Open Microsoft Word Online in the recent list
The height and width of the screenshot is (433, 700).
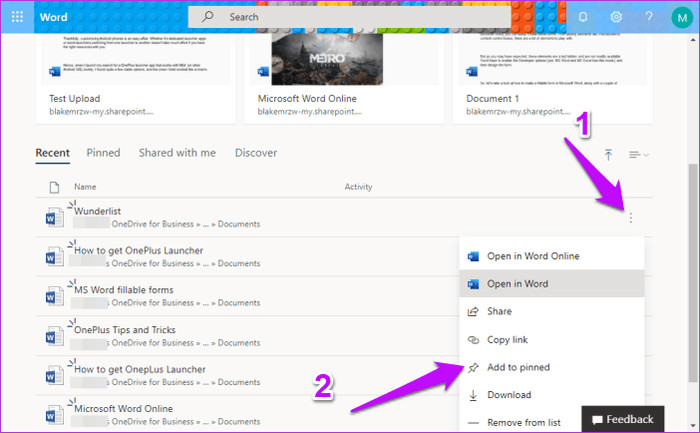(123, 408)
